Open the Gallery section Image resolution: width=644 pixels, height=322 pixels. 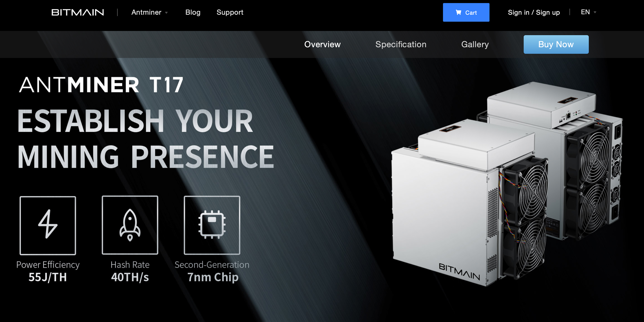(474, 44)
